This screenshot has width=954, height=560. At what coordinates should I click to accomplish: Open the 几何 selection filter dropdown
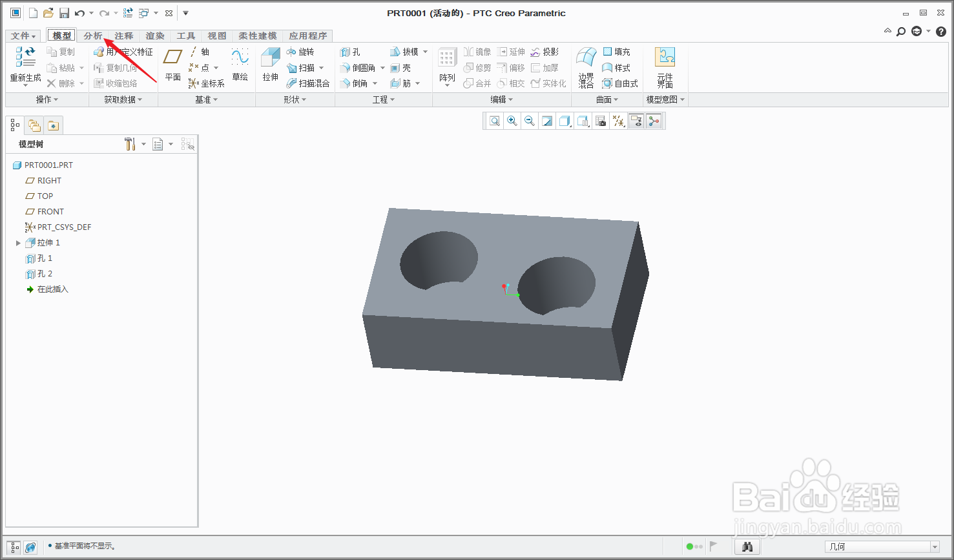point(882,546)
